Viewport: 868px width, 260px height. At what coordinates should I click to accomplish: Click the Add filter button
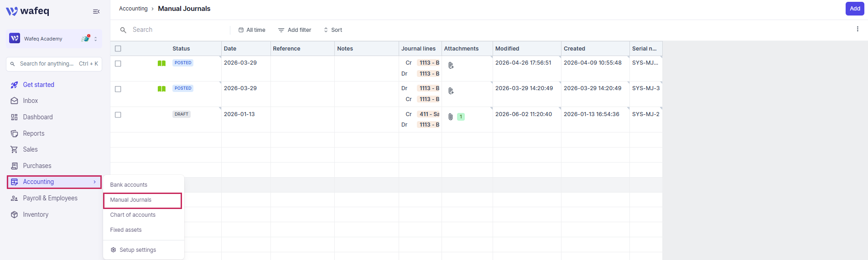tap(295, 30)
